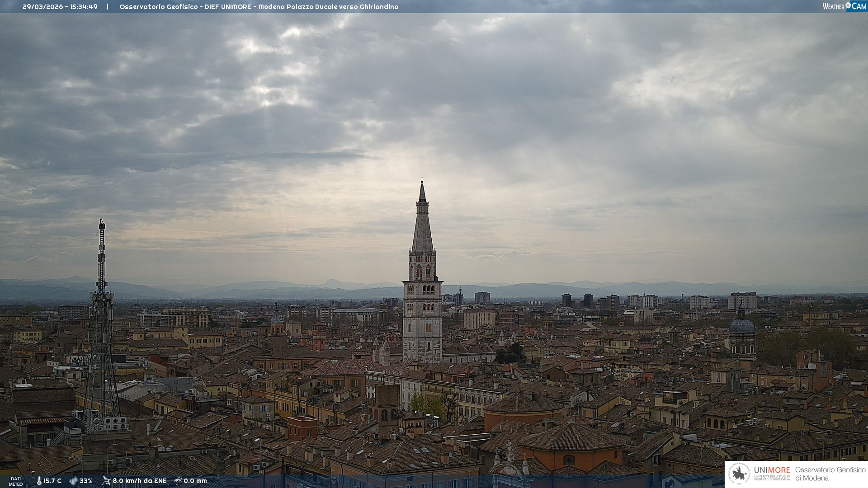Click the anemometer wind speed icon
The width and height of the screenshot is (868, 488).
coord(106,481)
